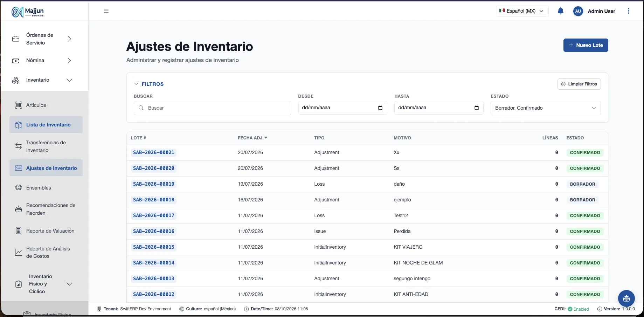The image size is (644, 317).
Task: Toggle the hamburger sidebar menu icon
Action: [106, 11]
